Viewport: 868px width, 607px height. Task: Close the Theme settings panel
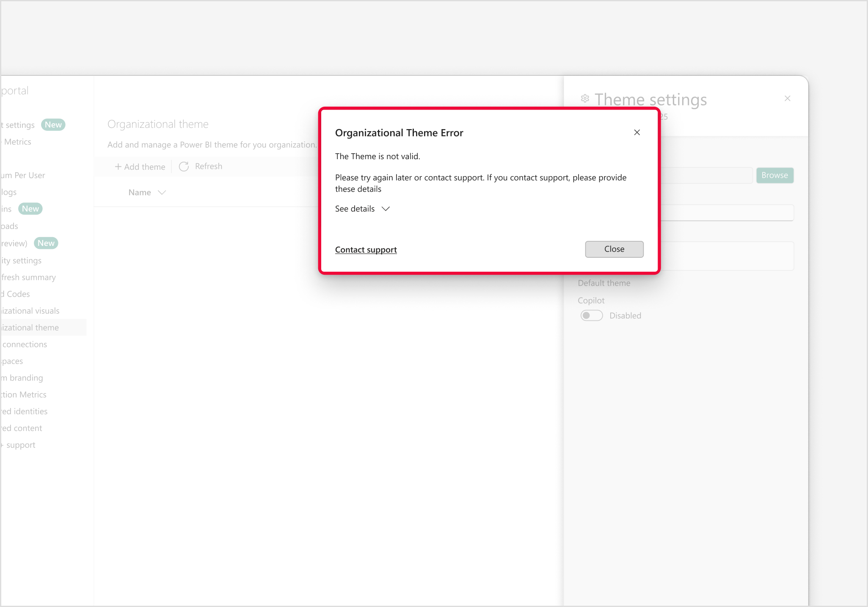pyautogui.click(x=787, y=99)
